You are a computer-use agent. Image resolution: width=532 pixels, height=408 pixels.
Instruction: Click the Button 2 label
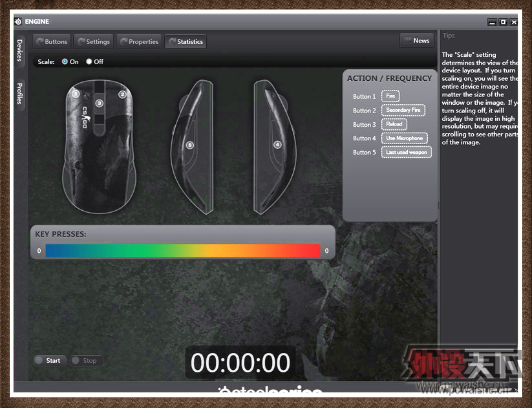click(x=365, y=111)
